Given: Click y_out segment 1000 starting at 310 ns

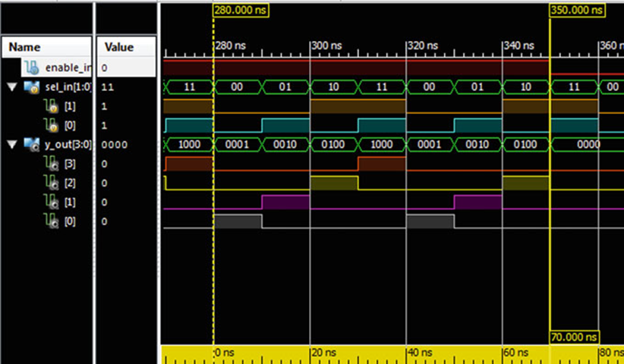Looking at the screenshot, I should pos(382,145).
